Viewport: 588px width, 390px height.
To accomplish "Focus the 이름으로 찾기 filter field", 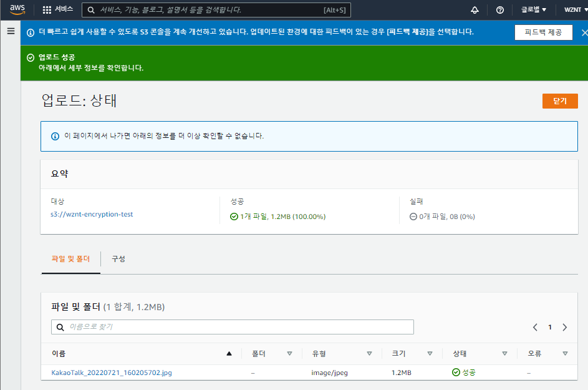I will pos(233,327).
